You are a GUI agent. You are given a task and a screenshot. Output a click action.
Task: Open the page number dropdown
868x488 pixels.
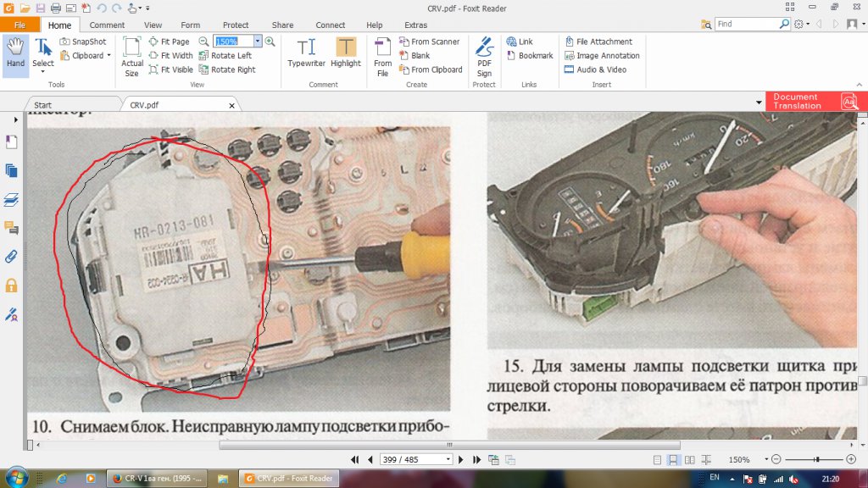coord(448,460)
